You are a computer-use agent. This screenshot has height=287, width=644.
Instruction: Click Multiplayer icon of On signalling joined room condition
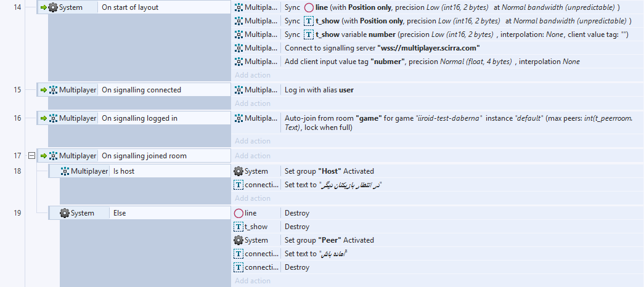point(53,156)
